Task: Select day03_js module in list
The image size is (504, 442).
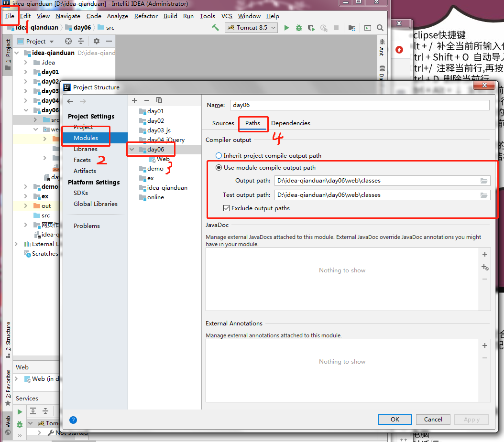Action: (159, 130)
